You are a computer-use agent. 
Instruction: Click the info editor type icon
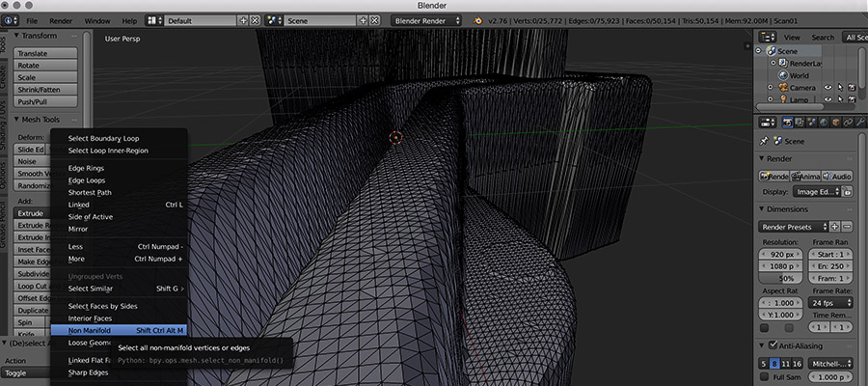[11, 20]
